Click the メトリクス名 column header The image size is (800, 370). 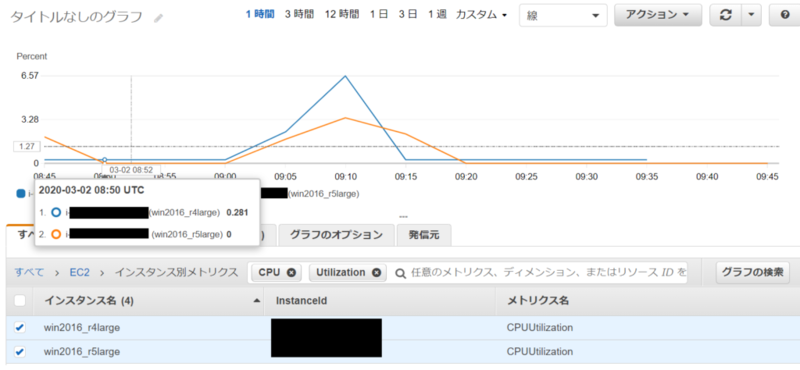click(x=538, y=301)
